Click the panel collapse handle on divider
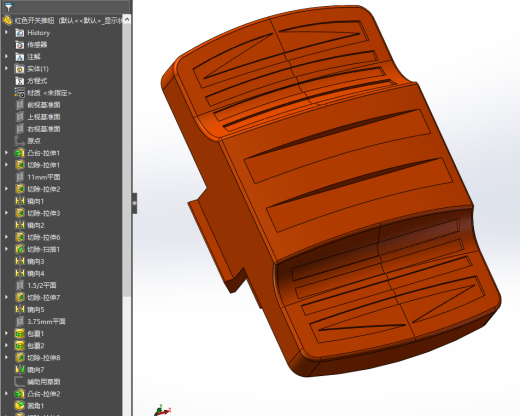This screenshot has height=416, width=520. click(134, 203)
